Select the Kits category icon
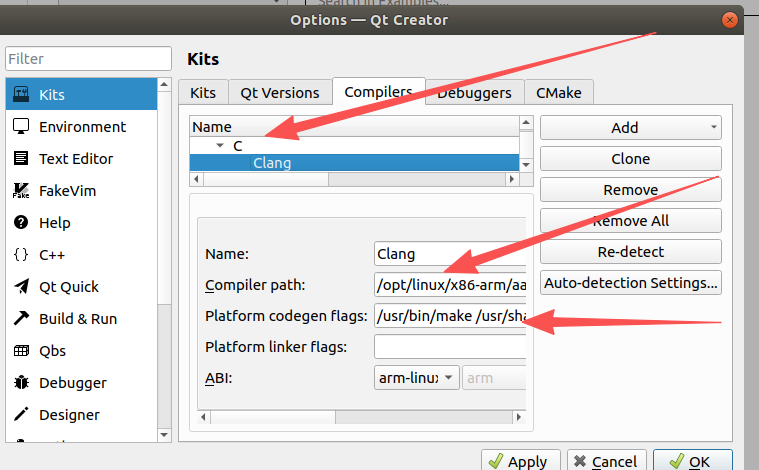The image size is (759, 470). point(21,94)
